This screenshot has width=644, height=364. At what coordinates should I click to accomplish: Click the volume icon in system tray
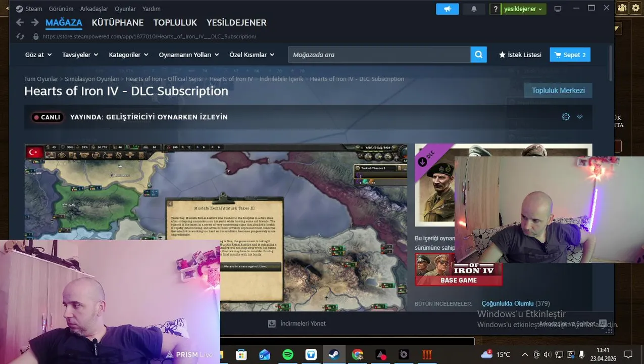[547, 354]
